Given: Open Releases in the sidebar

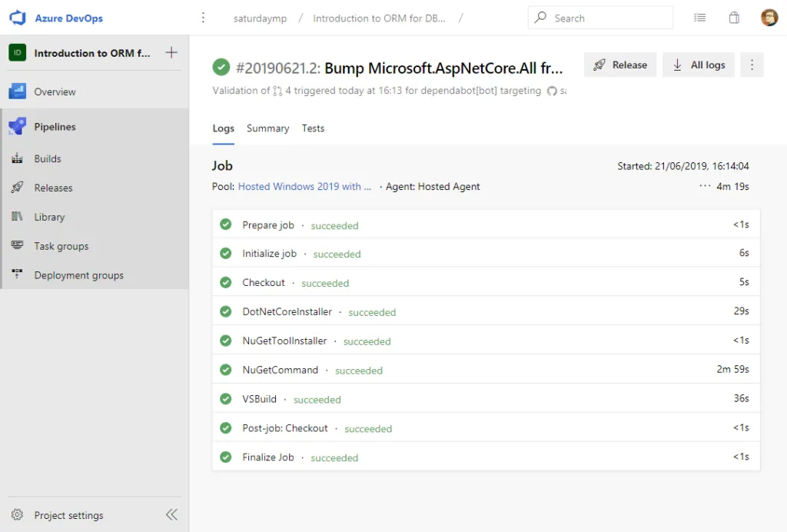Looking at the screenshot, I should pyautogui.click(x=95, y=188).
